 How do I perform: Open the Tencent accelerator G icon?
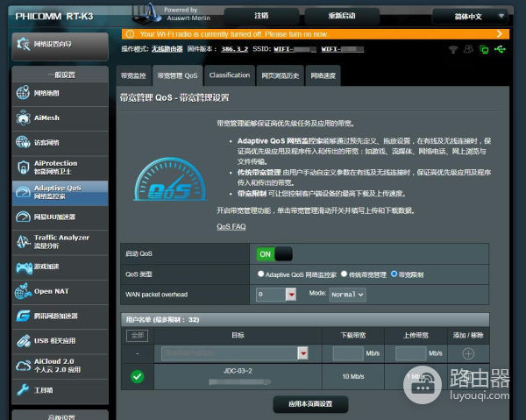coord(23,316)
